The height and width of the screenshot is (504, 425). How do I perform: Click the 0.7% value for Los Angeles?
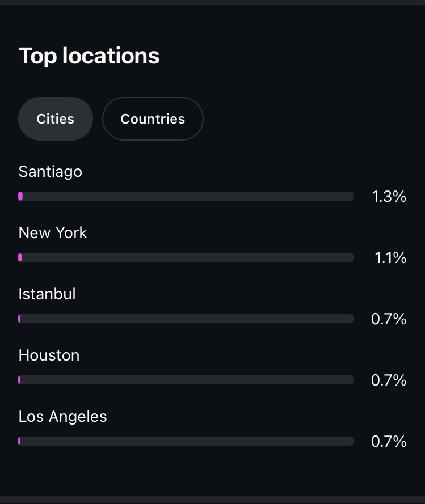[388, 441]
